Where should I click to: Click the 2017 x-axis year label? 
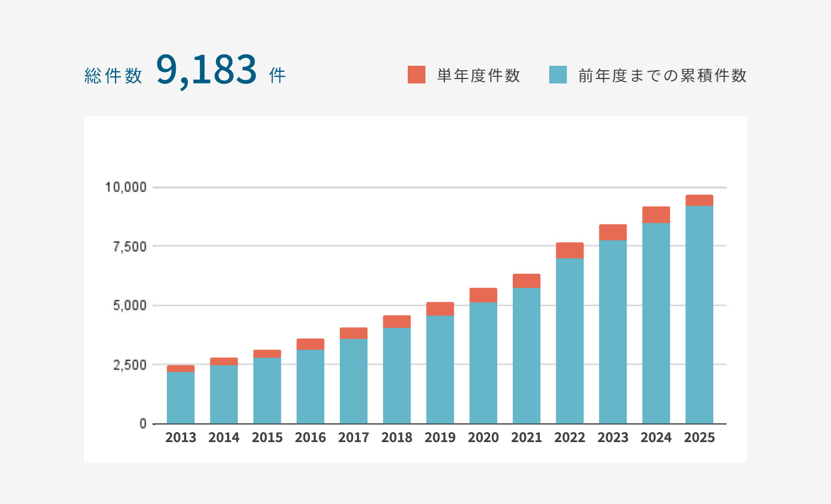(x=354, y=438)
